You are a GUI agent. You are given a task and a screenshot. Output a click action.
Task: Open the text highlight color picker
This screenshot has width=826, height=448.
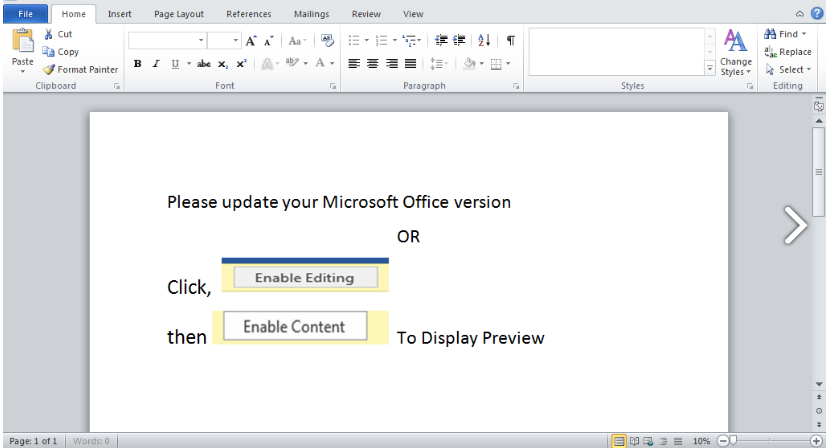[x=306, y=64]
